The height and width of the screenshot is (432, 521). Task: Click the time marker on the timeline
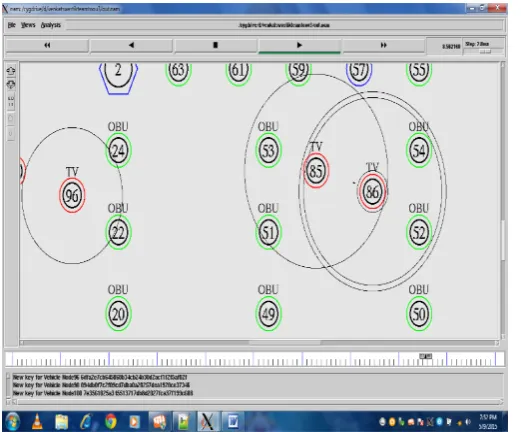pos(425,356)
